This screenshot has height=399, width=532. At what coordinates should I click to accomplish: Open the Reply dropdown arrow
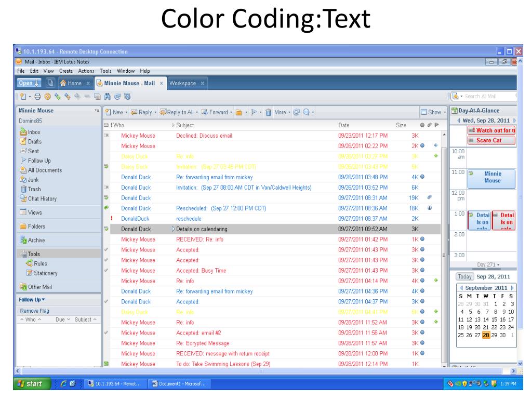[155, 112]
